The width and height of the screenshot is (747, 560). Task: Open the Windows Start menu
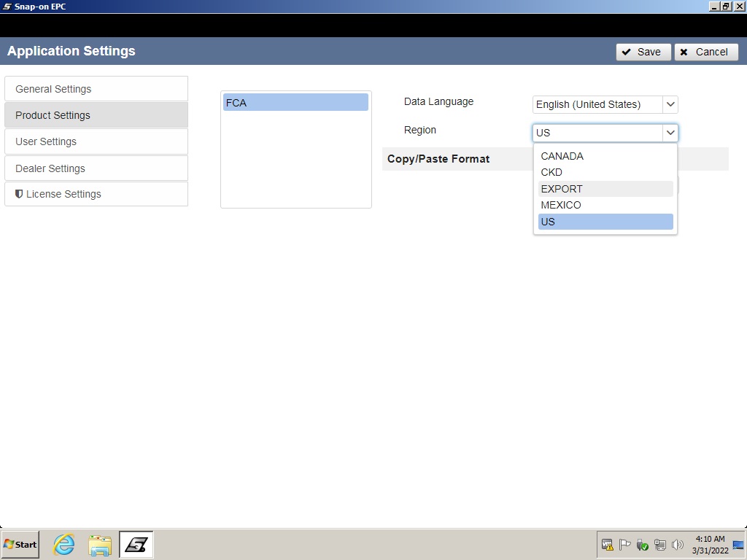tap(20, 544)
